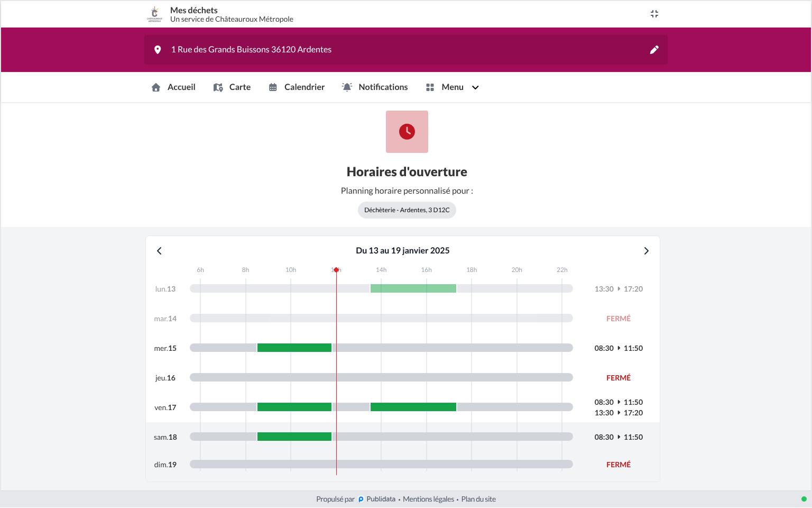This screenshot has width=812, height=508.
Task: Open the Accueil home tab
Action: 173,87
